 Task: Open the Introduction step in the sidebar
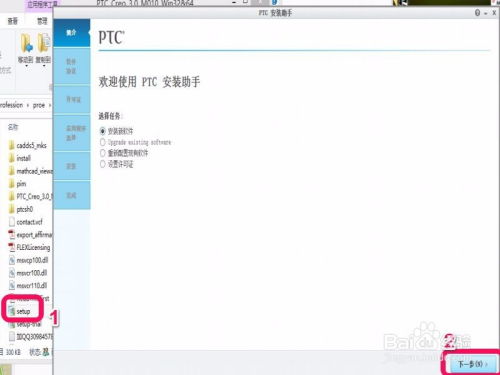click(72, 33)
